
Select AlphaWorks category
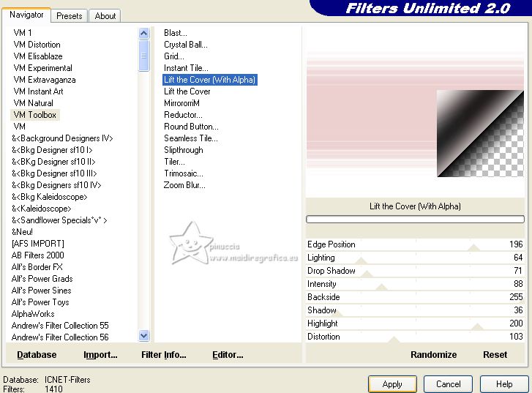click(33, 314)
